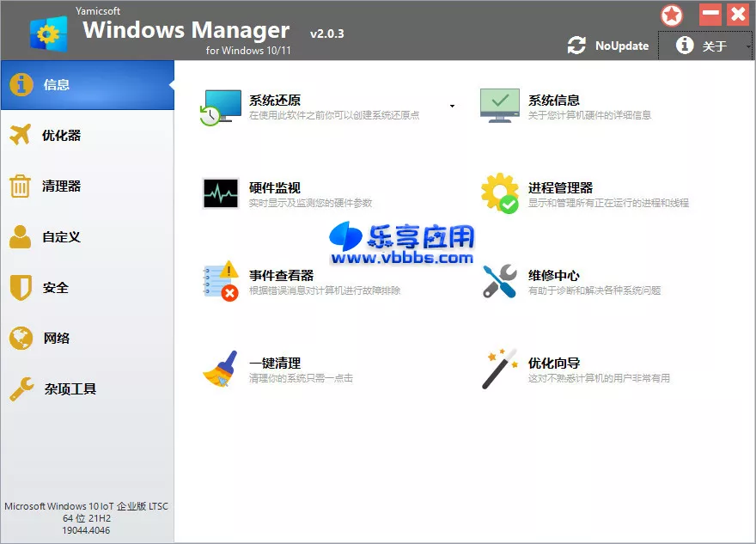Select the 自定义 person icon in sidebar
Screen dimensions: 756x544
pos(19,236)
